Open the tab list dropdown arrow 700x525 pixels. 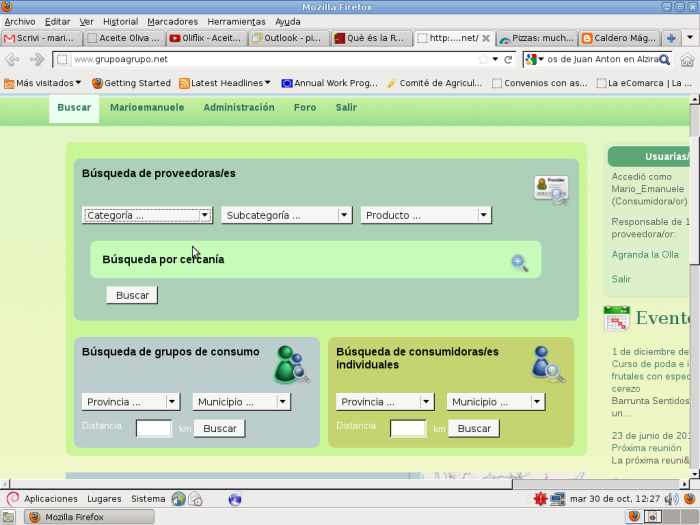click(x=690, y=38)
